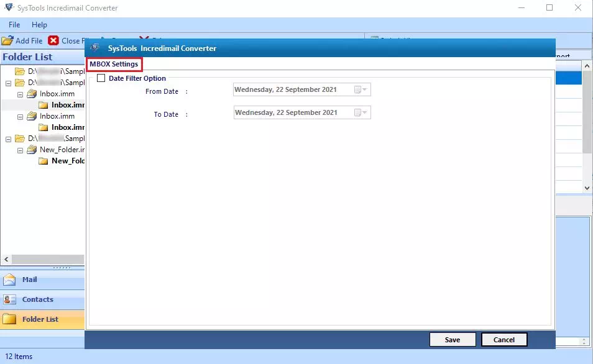The width and height of the screenshot is (593, 364).
Task: Select first Inbox.imm tree item
Action: (x=57, y=93)
